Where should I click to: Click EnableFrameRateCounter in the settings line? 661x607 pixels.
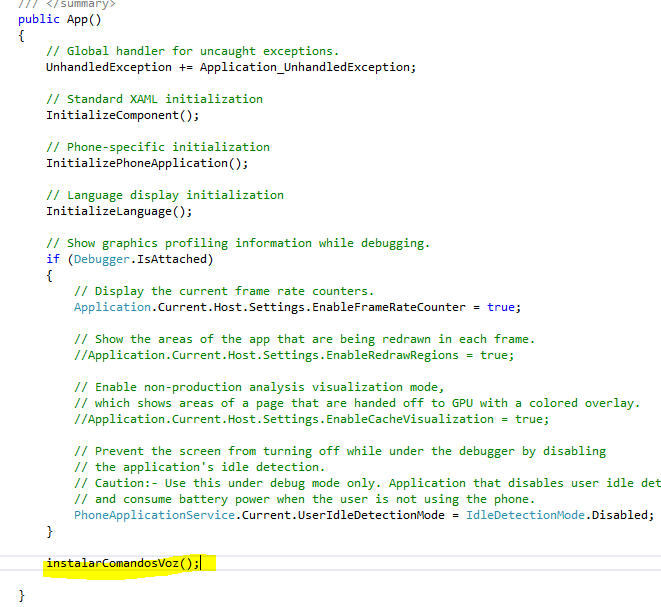(x=389, y=307)
